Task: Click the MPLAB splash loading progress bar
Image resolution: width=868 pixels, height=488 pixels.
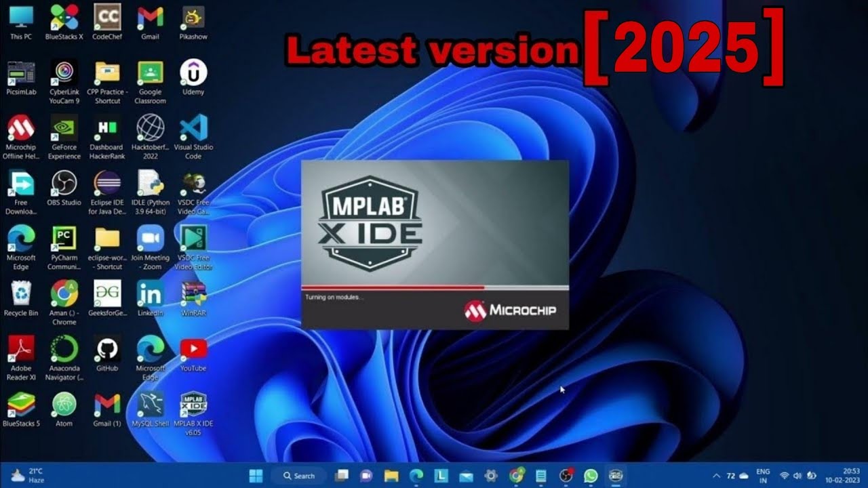Action: pyautogui.click(x=435, y=287)
